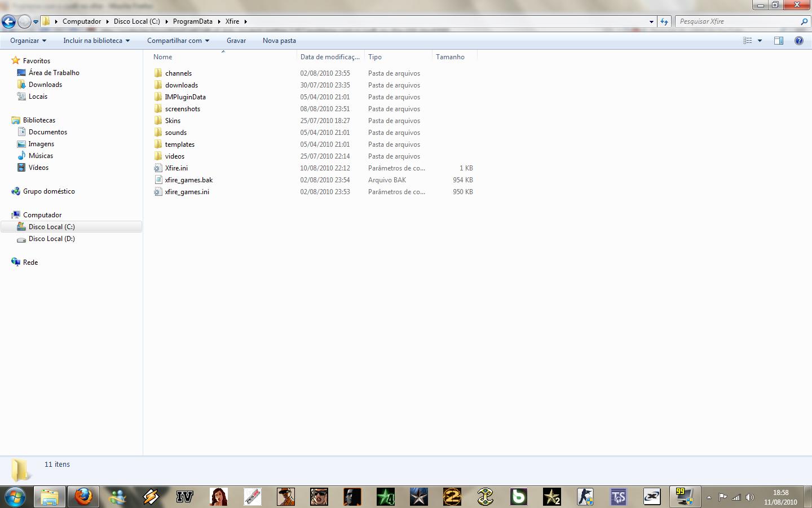The height and width of the screenshot is (508, 812).
Task: Open Vídeos library
Action: 38,168
